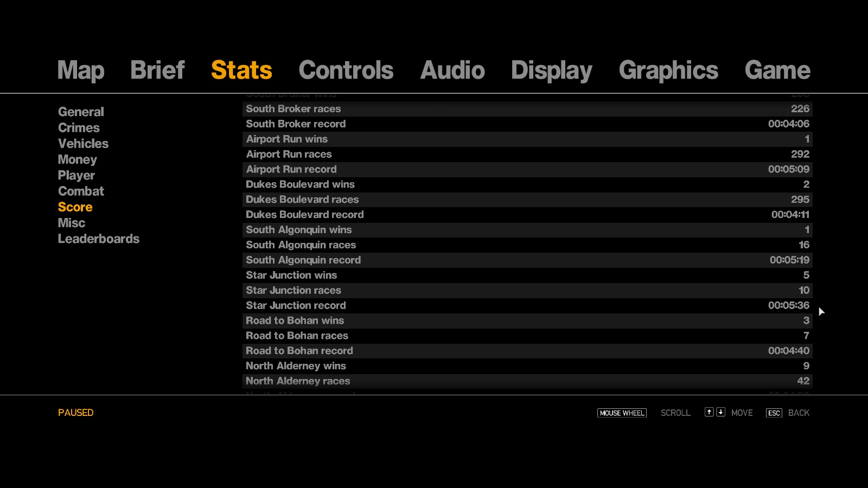Show the Vehicles stats category
Viewport: 868px width, 488px height.
[83, 144]
